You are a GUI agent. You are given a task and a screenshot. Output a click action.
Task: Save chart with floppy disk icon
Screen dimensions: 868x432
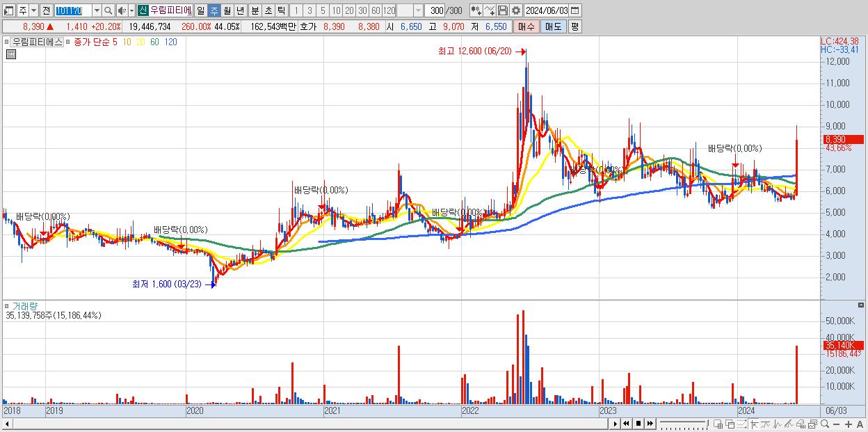pos(502,10)
